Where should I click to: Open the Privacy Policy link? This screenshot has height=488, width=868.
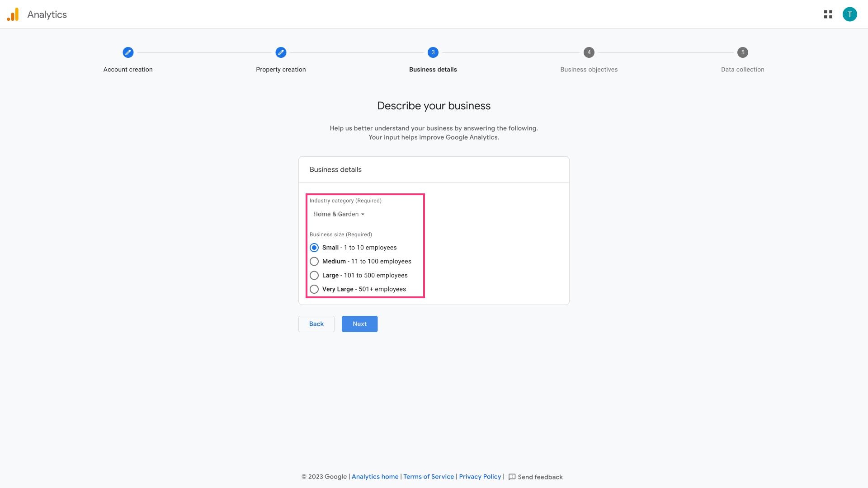[480, 477]
